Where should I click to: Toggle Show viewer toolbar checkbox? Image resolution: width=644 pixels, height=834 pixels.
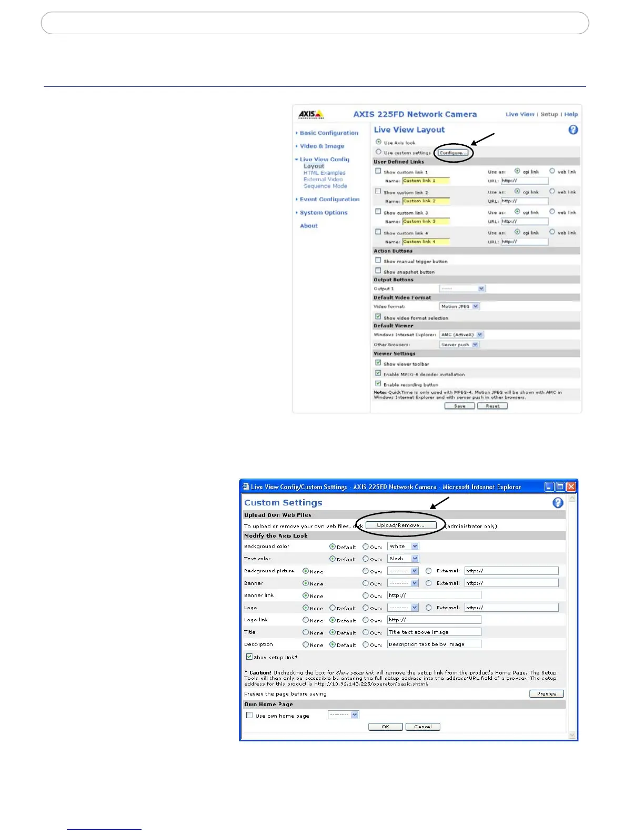(x=378, y=363)
